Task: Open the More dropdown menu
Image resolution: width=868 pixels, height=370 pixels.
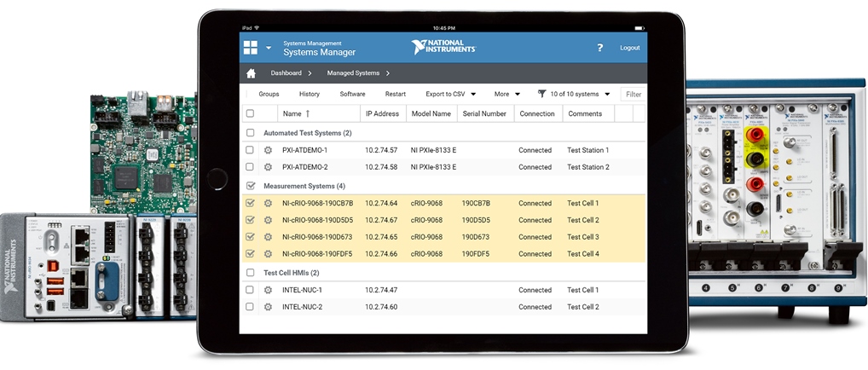Action: [x=506, y=94]
